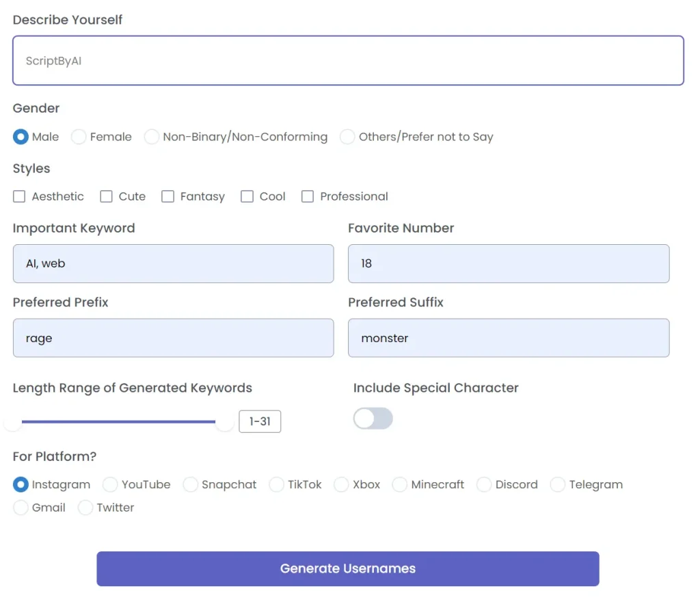This screenshot has height=606, width=700.
Task: Click the Favorite Number field
Action: tap(509, 263)
